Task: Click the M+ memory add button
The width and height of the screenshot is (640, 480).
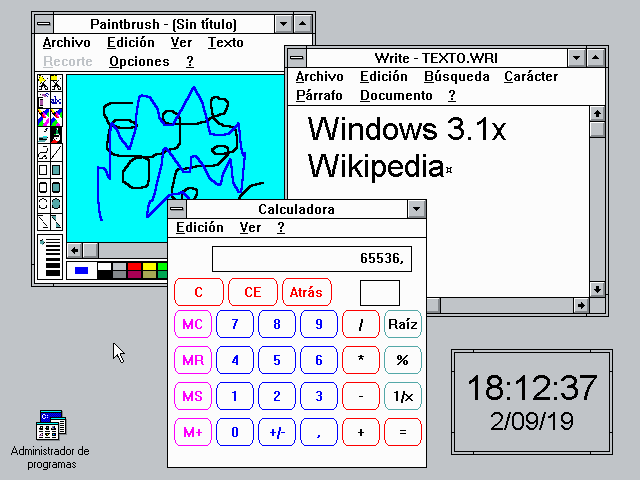Action: point(193,432)
